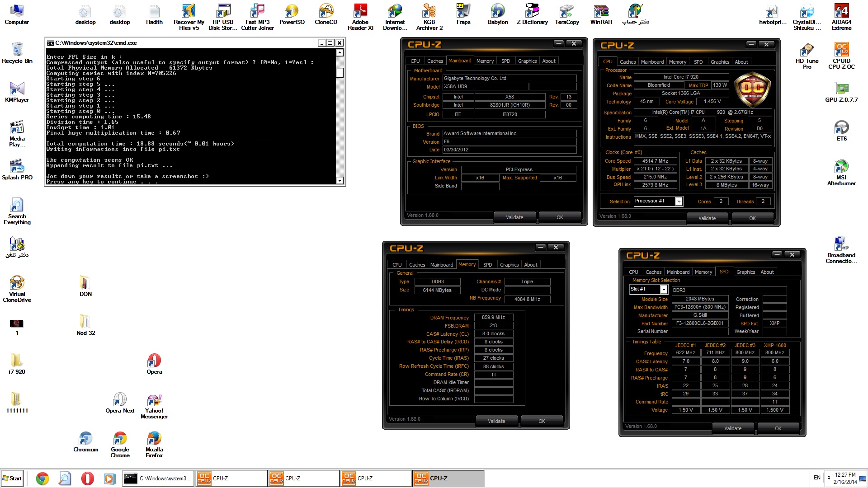Open Fraps shortcut
This screenshot has height=488, width=868.
click(463, 14)
